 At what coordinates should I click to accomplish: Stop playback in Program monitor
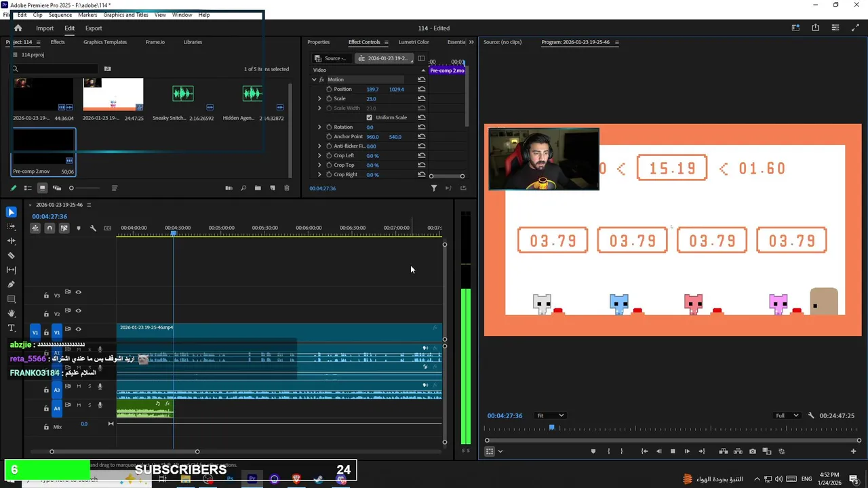673,451
